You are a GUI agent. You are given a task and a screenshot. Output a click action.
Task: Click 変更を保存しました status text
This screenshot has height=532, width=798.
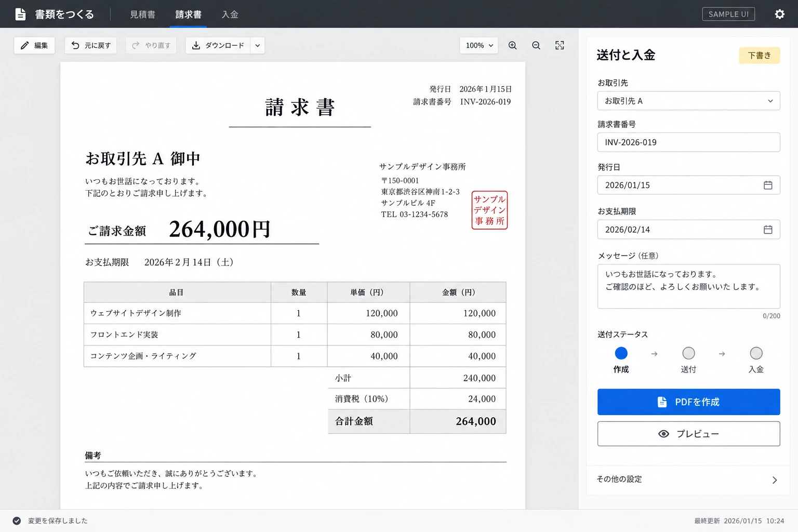[x=58, y=521]
